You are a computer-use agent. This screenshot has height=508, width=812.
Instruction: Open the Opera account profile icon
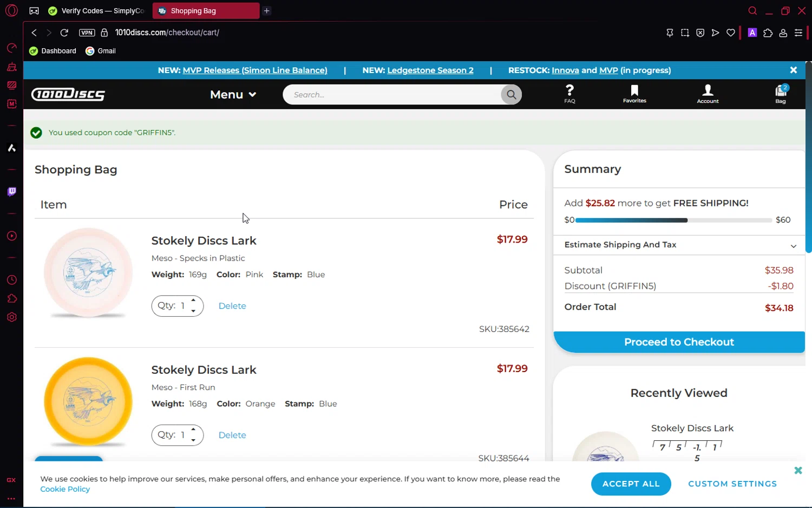coord(783,32)
